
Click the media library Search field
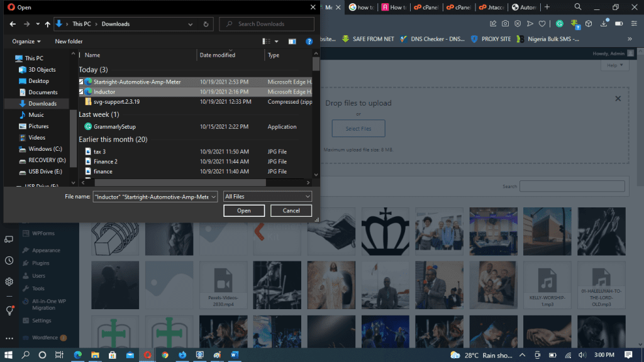(x=572, y=186)
